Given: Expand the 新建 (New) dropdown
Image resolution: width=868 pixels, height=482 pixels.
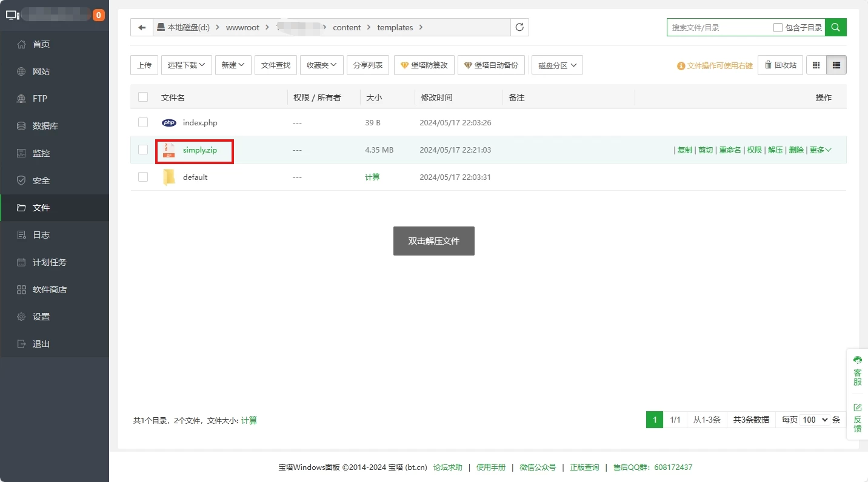Looking at the screenshot, I should tap(233, 65).
